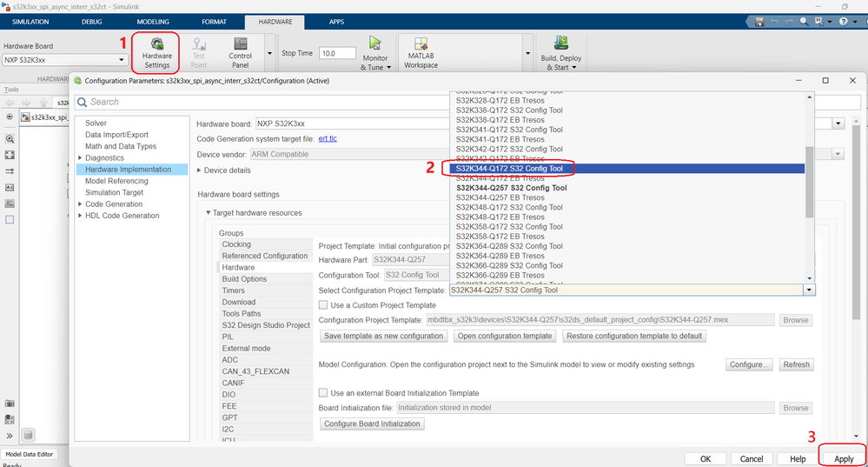This screenshot has width=868, height=467.
Task: Click the undo arrow in the quick access bar
Action: coord(774,22)
